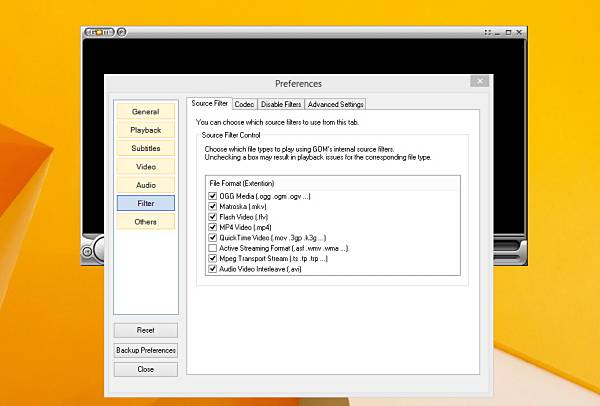This screenshot has width=600, height=406.
Task: Select the Filter category
Action: click(x=145, y=203)
